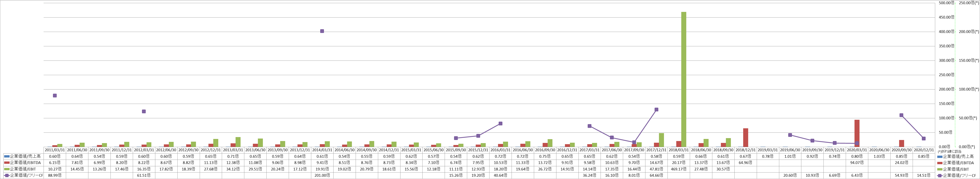Select the date column header 2019/03/31
Screen dimensions: 980x179
click(x=768, y=150)
